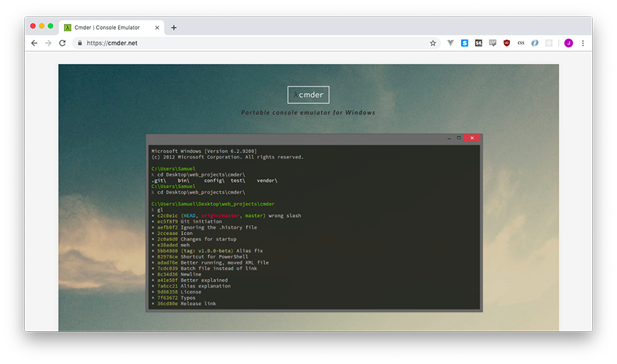Click 'Batch file instead of link' line

(204, 269)
